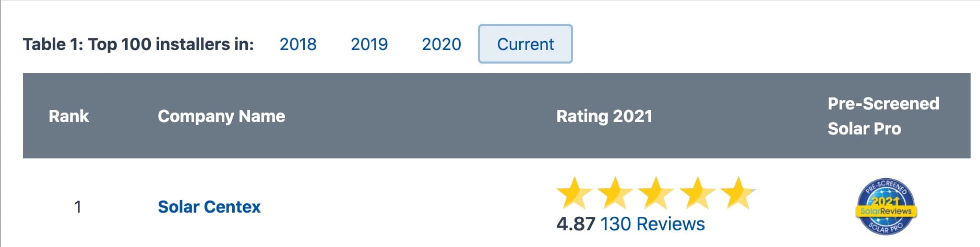Image resolution: width=980 pixels, height=247 pixels.
Task: Click the fifth gold rating star
Action: click(x=737, y=193)
